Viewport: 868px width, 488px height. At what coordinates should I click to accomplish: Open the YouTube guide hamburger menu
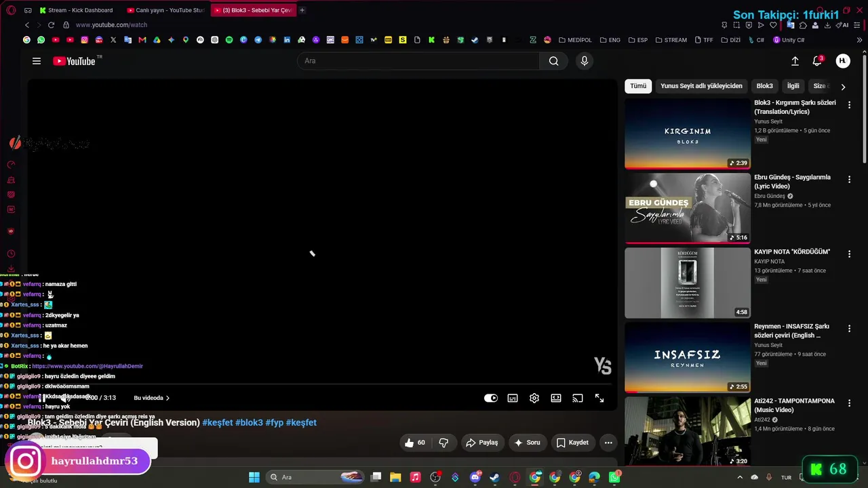pyautogui.click(x=37, y=61)
